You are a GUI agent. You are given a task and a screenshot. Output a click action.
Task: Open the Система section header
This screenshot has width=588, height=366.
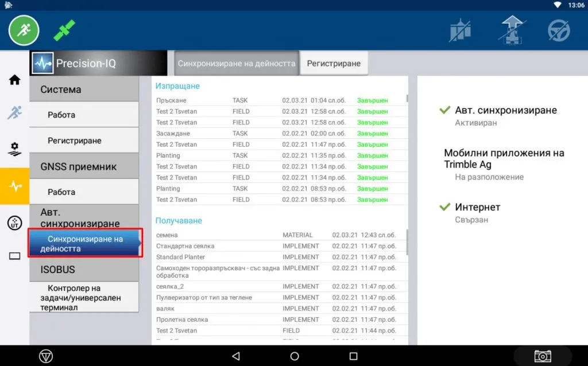pyautogui.click(x=84, y=89)
